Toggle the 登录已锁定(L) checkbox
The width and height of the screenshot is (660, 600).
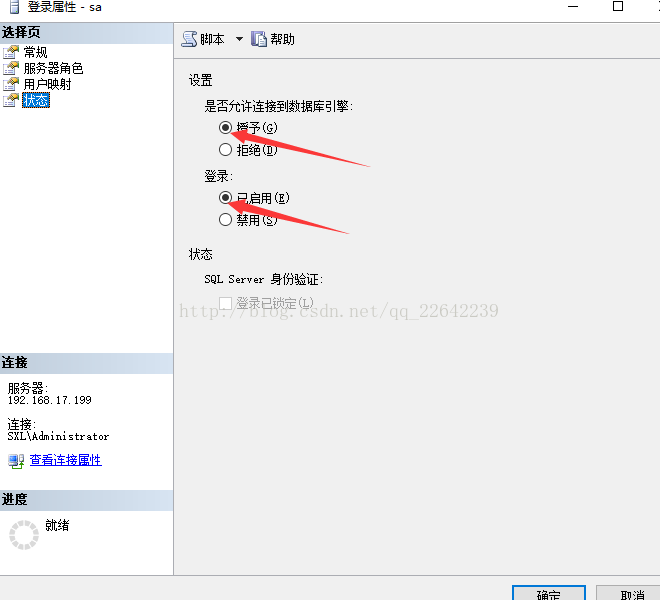[226, 303]
